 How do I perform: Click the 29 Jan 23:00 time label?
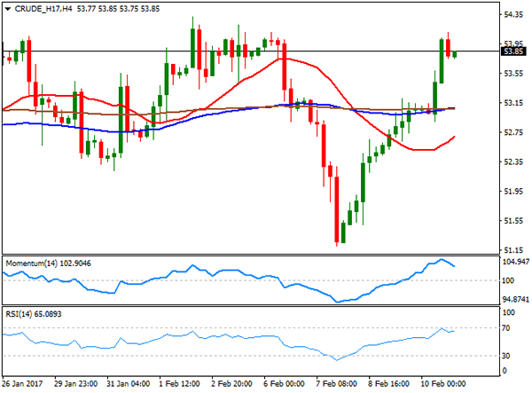pyautogui.click(x=76, y=384)
